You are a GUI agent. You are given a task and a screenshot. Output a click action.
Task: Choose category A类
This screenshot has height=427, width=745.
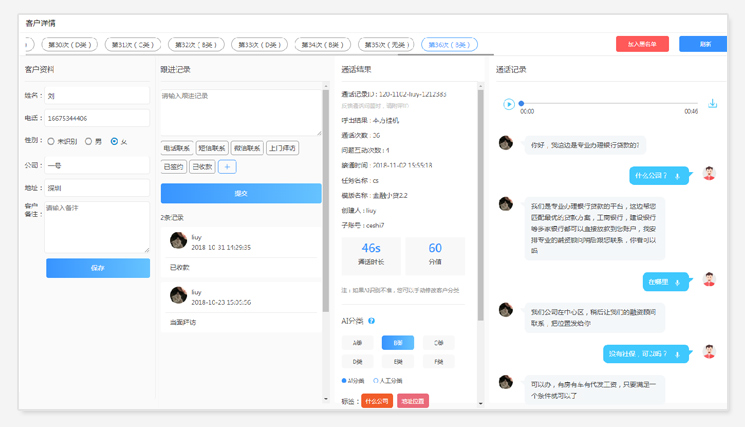(x=357, y=342)
